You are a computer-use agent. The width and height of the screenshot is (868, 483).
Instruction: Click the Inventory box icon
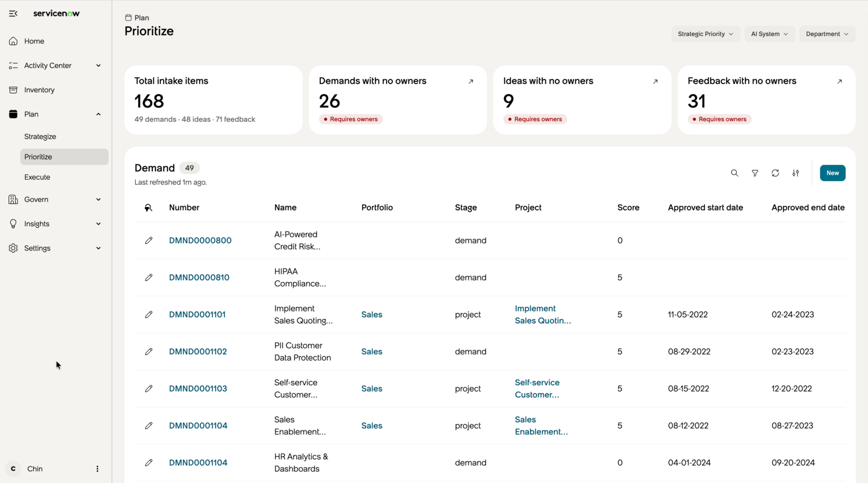13,90
